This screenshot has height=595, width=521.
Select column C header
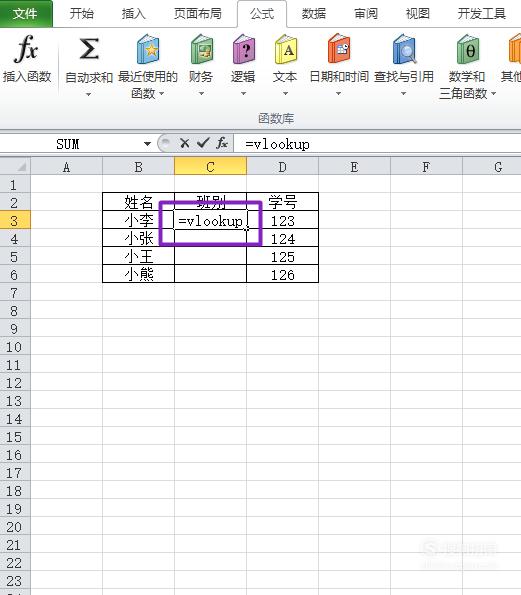(x=211, y=167)
